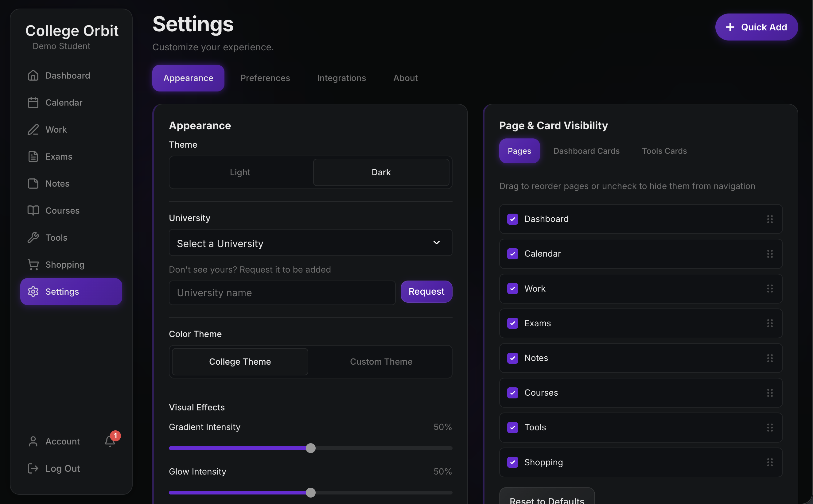Open the Select a University dropdown
The image size is (813, 504).
(310, 243)
